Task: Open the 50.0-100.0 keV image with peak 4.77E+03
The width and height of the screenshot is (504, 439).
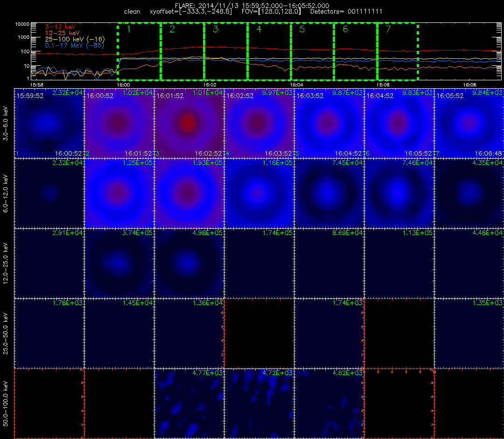Action: click(189, 404)
